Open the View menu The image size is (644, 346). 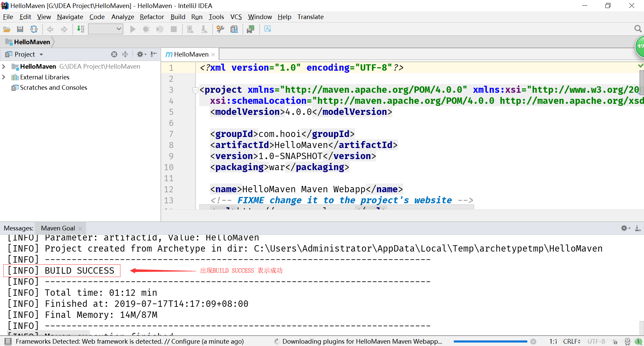[44, 17]
